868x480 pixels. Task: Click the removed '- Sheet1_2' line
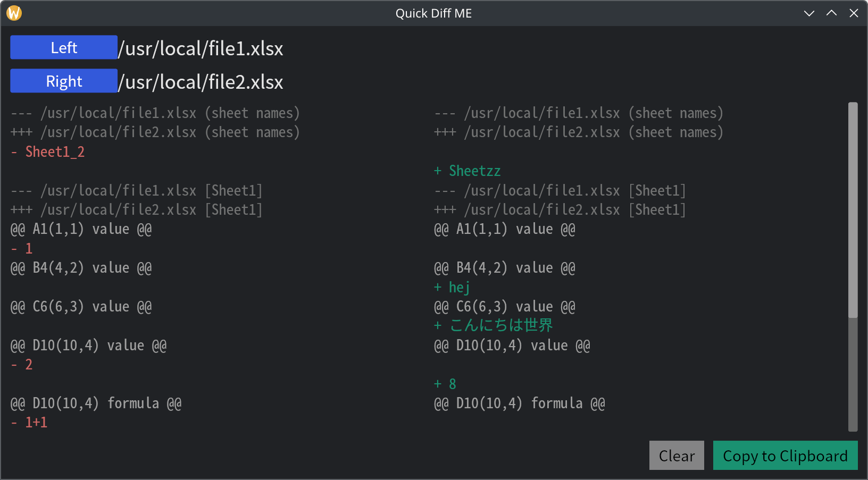coord(48,152)
